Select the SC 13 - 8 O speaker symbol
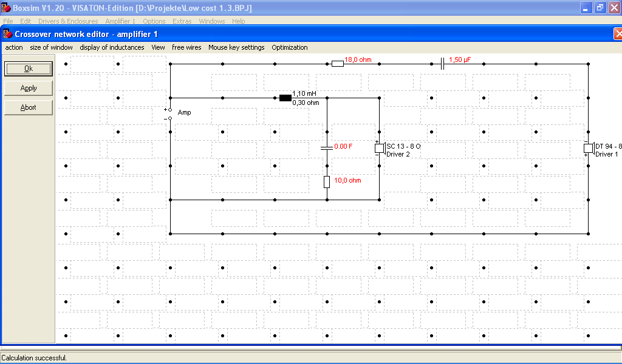Image resolution: width=622 pixels, height=364 pixels. click(380, 148)
